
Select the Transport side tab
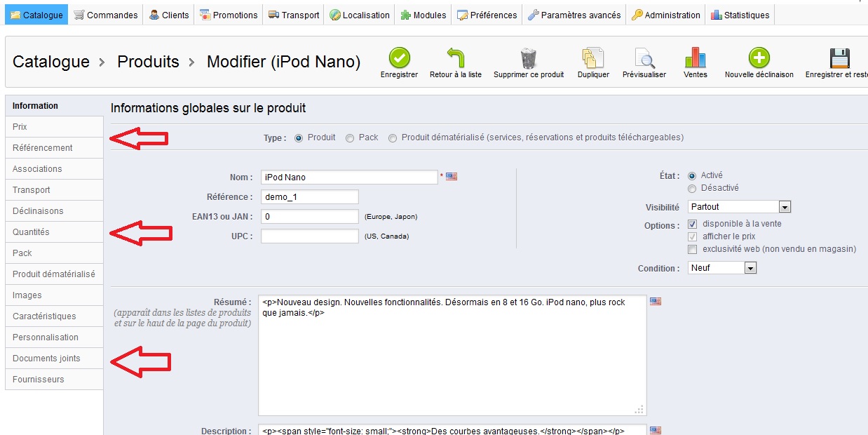tap(54, 190)
